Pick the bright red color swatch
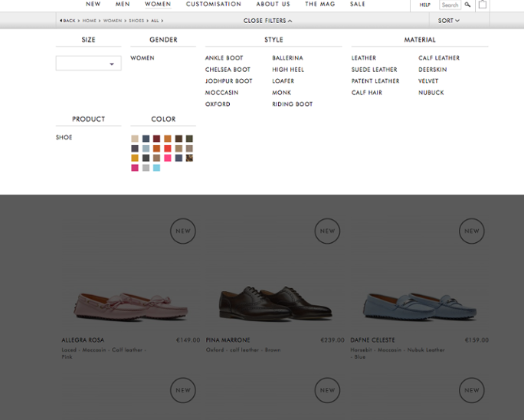Viewport: 524px width, 420px height. click(168, 148)
